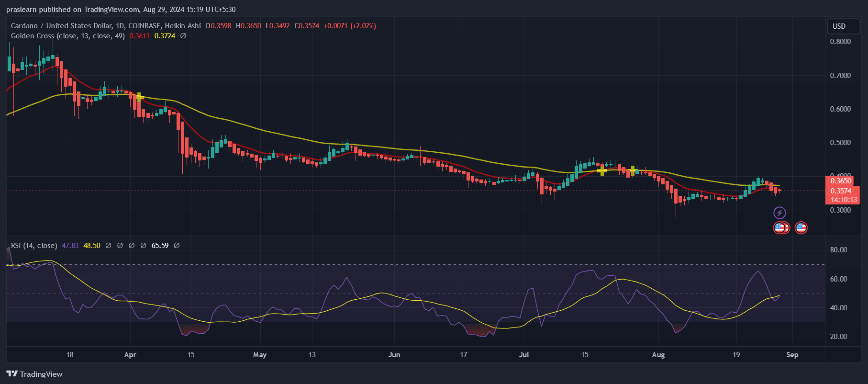This screenshot has height=384, width=868.
Task: Click the 13 date label on time axis
Action: (x=312, y=355)
